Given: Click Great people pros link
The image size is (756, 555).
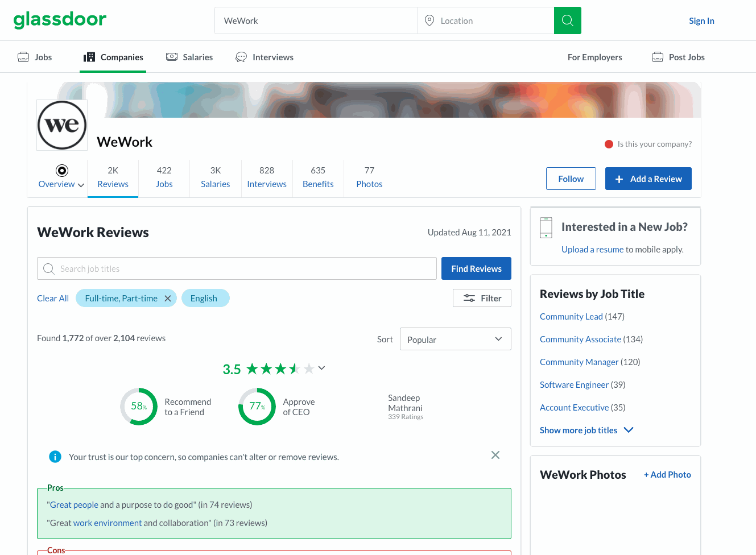Looking at the screenshot, I should point(74,504).
